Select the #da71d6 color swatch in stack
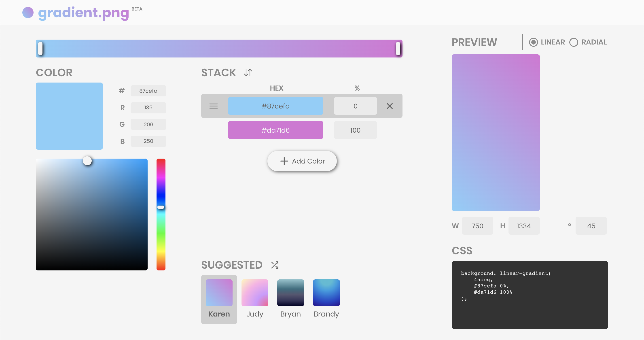Image resolution: width=644 pixels, height=340 pixels. pyautogui.click(x=275, y=130)
